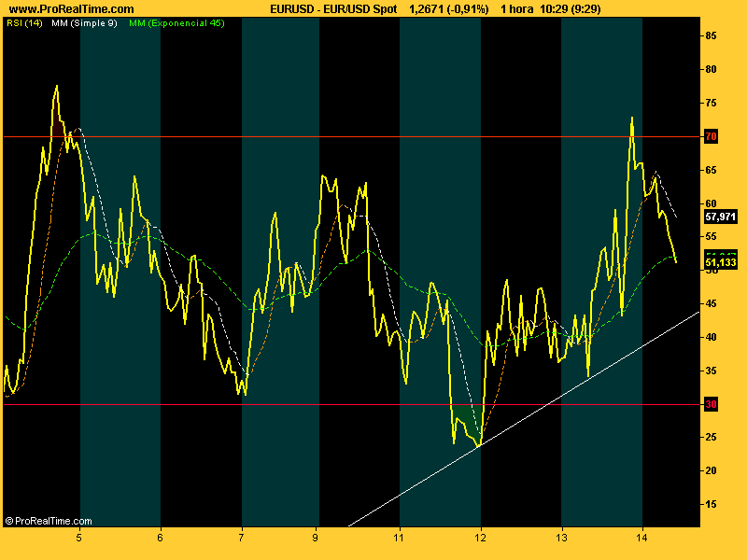Click the 35 scale value on axis

tap(711, 371)
